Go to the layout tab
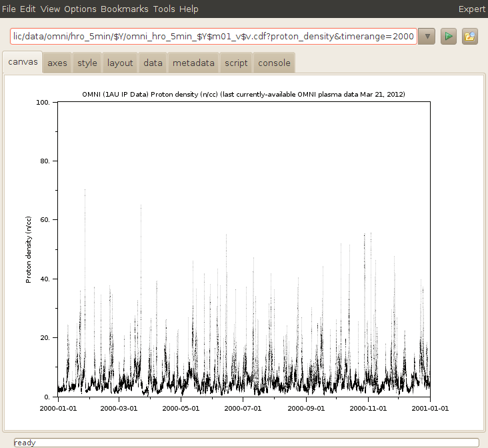488x448 pixels. pyautogui.click(x=121, y=63)
